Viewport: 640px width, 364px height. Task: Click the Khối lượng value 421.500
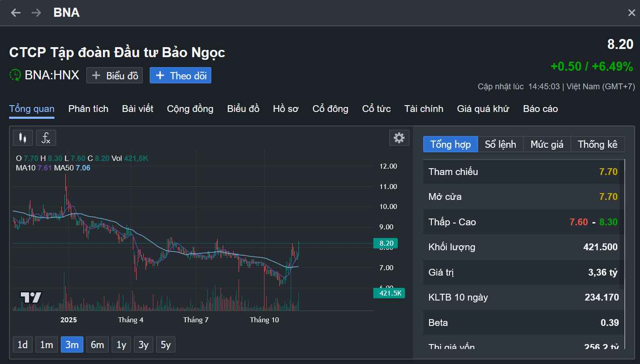pos(601,247)
